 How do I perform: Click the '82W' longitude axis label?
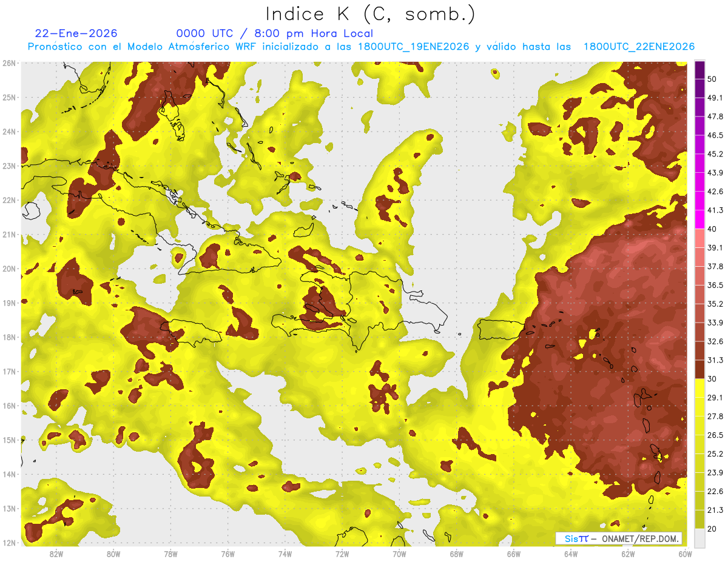[56, 554]
